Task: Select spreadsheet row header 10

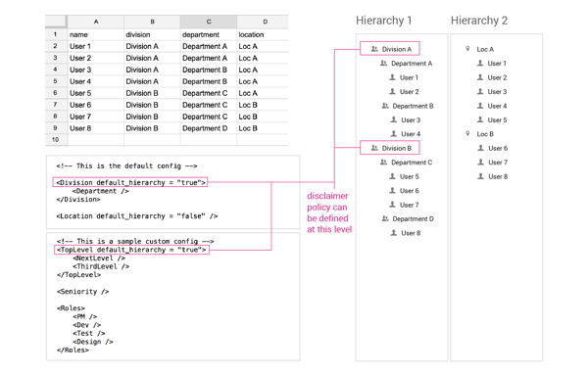Action: click(56, 140)
